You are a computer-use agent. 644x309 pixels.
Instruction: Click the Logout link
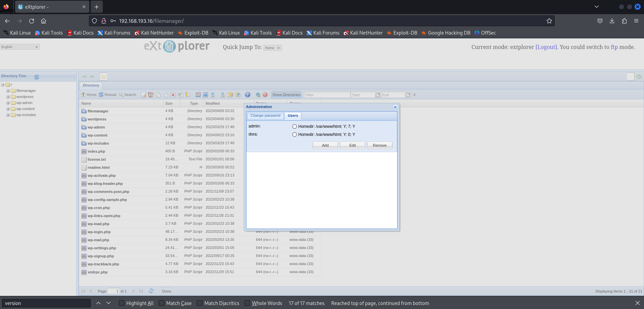pos(546,47)
